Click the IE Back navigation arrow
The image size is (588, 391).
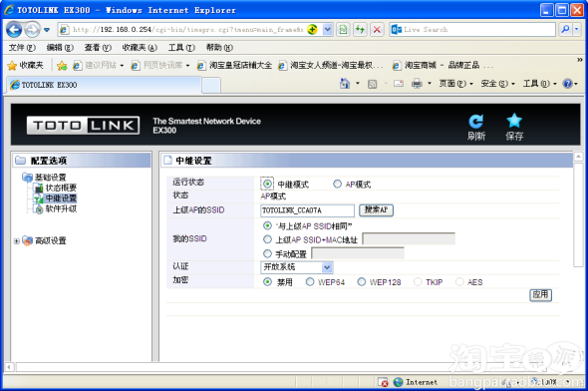click(14, 30)
